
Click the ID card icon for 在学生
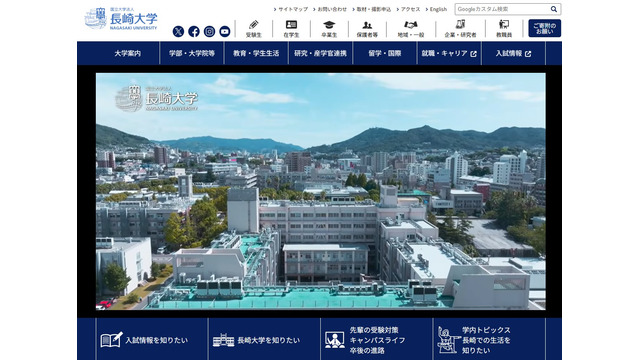pos(291,24)
